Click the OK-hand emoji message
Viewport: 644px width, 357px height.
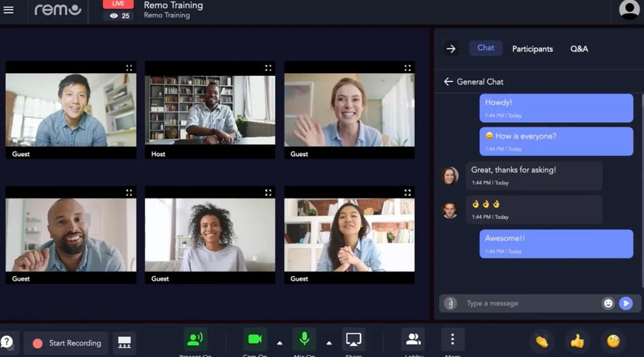(x=534, y=210)
